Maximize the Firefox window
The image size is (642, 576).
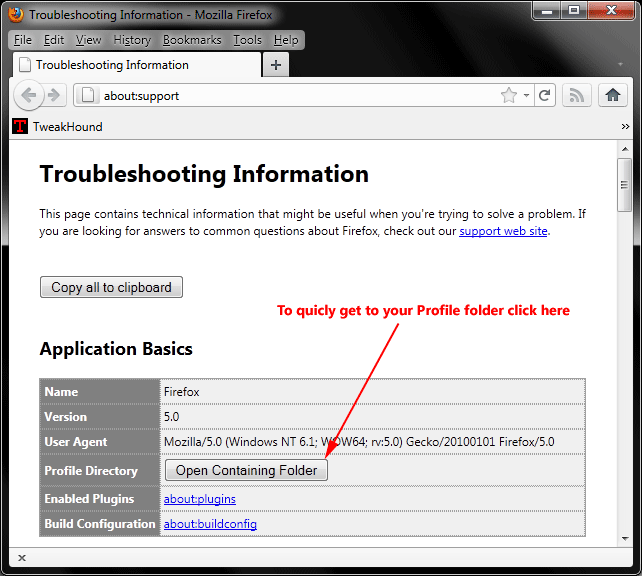coord(574,10)
